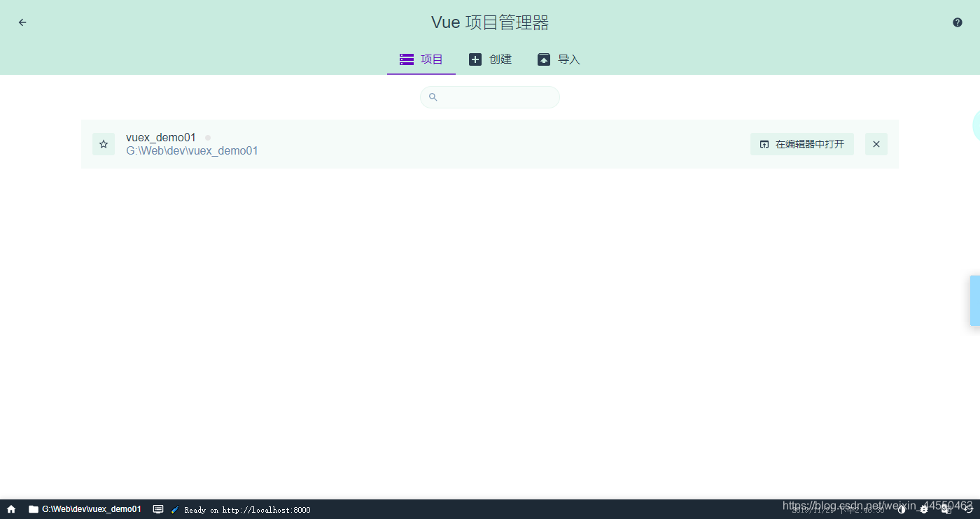Image resolution: width=980 pixels, height=519 pixels.
Task: Click the bug report icon in status bar
Action: pyautogui.click(x=924, y=509)
